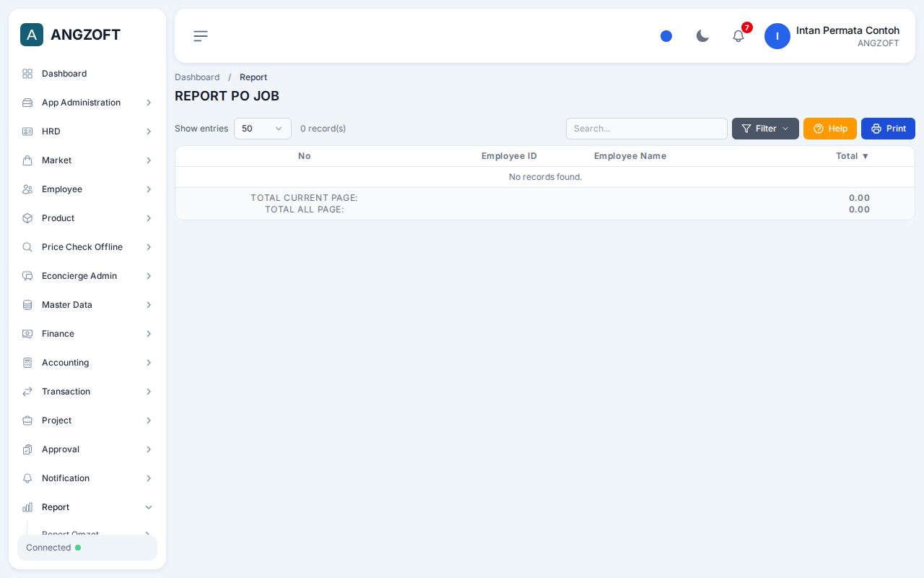The image size is (924, 578).
Task: Toggle the hamburger sidebar menu icon
Action: pyautogui.click(x=201, y=36)
